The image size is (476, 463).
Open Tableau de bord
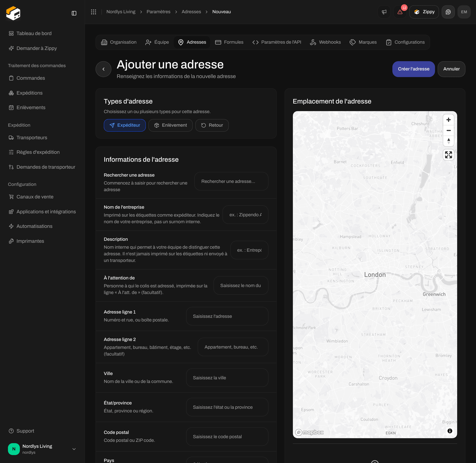(42, 33)
